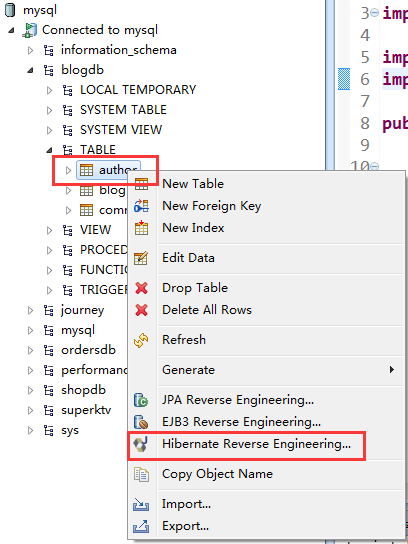The image size is (408, 544).
Task: Expand the LOCAL TEMPORARY node
Action: pos(50,91)
